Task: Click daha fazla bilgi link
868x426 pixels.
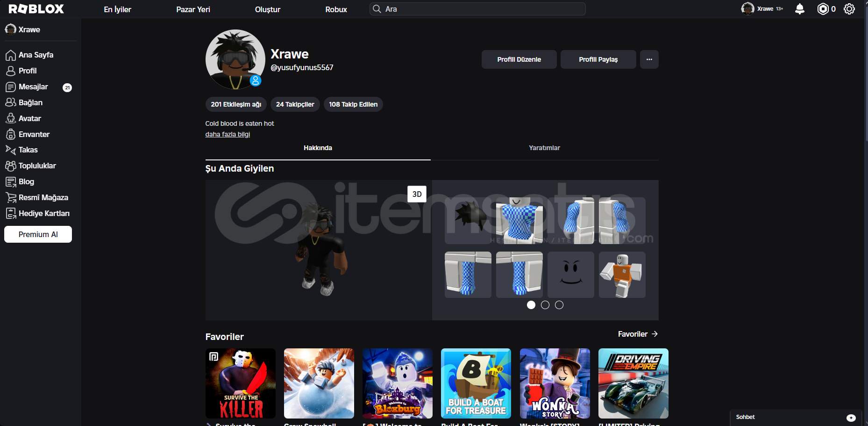Action: [228, 134]
